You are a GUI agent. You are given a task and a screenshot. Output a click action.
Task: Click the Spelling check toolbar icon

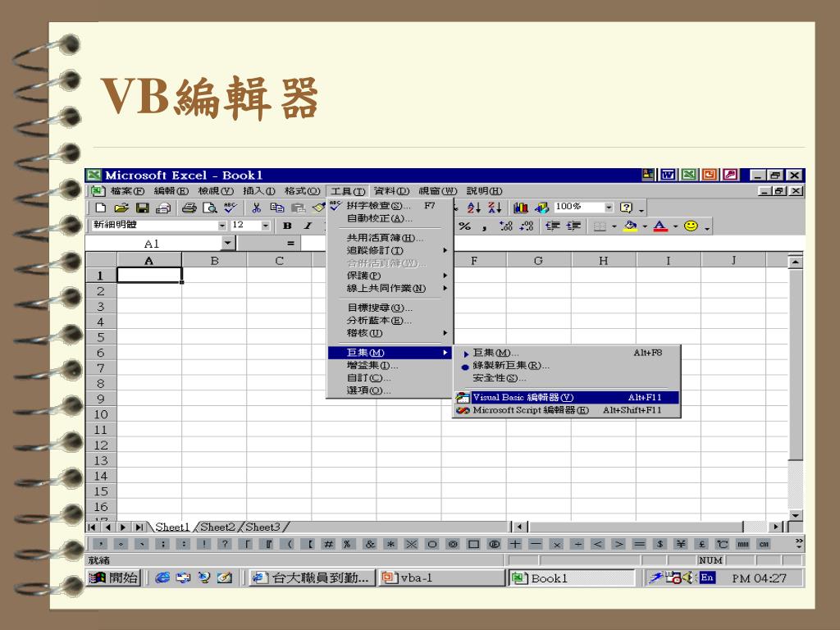[231, 208]
